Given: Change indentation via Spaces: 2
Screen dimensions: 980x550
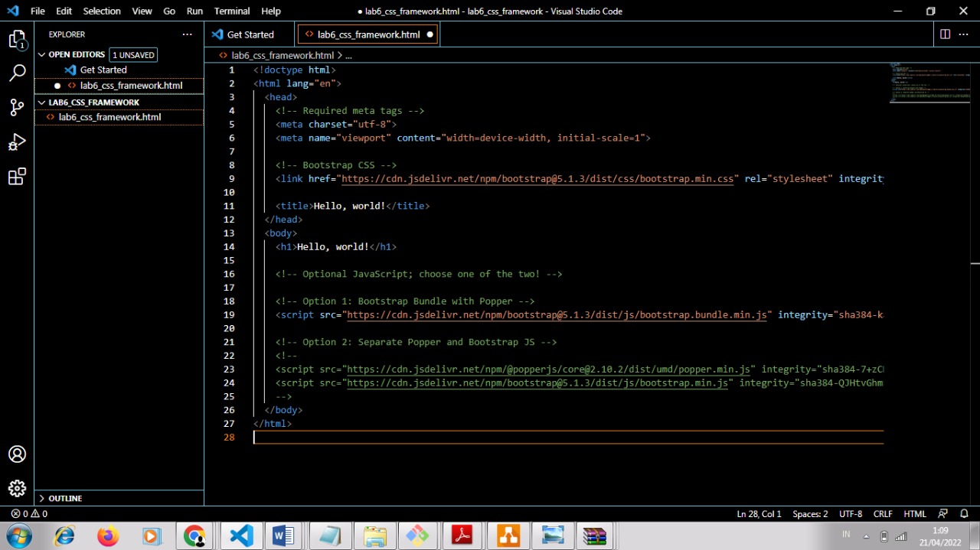Looking at the screenshot, I should (810, 514).
